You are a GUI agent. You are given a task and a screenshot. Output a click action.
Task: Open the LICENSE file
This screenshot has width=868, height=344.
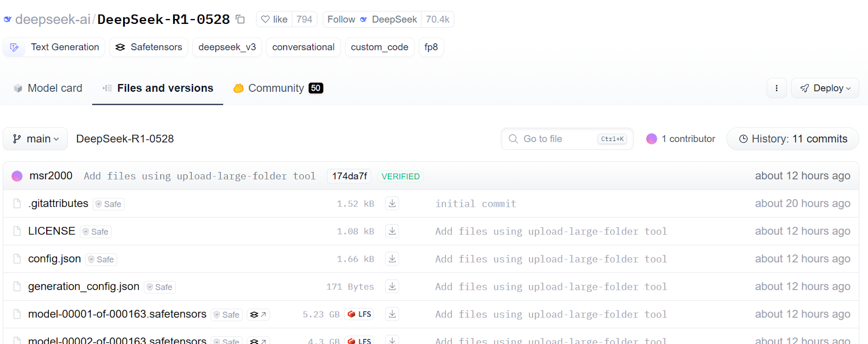pyautogui.click(x=52, y=231)
